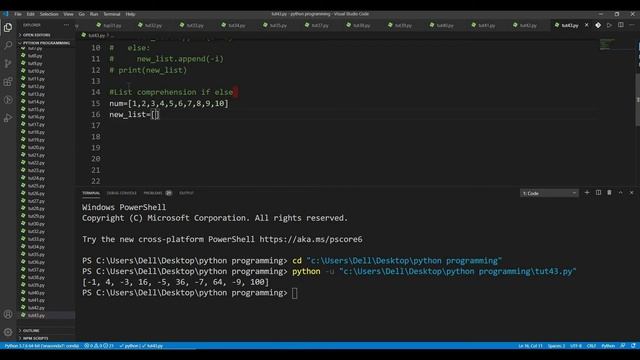Click the Split Editor icon
This screenshot has width=640, height=360.
[620, 25]
